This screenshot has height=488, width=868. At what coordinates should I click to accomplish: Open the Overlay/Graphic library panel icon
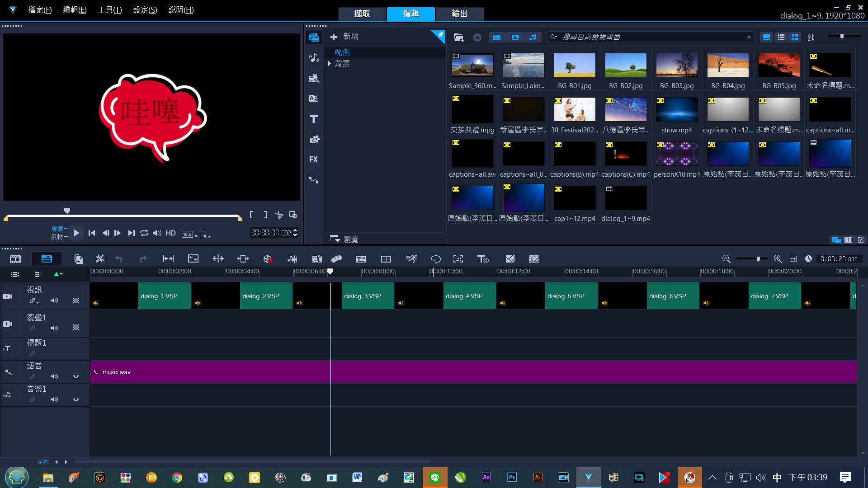click(314, 139)
